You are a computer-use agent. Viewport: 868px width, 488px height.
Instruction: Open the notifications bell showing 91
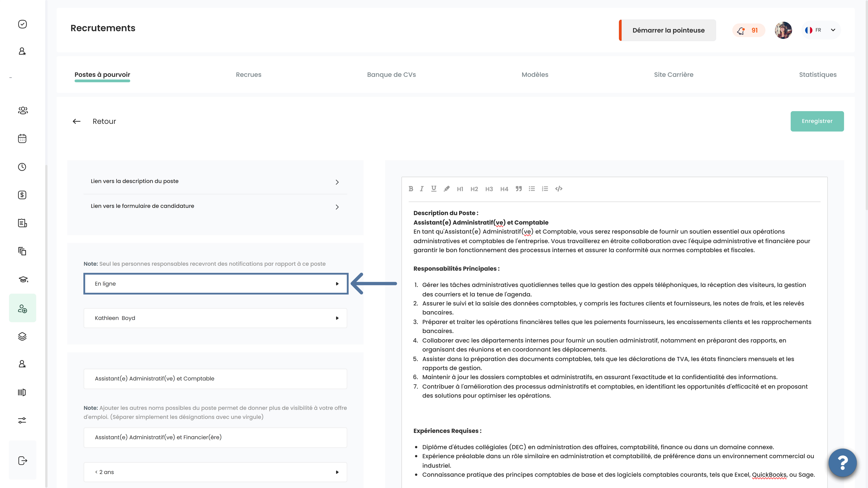(748, 30)
